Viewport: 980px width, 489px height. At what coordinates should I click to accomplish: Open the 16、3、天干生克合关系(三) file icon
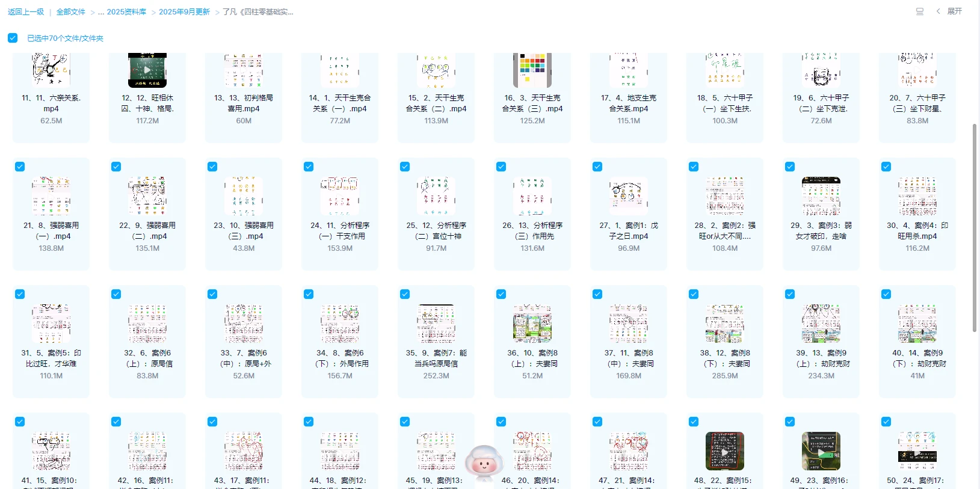[x=532, y=70]
